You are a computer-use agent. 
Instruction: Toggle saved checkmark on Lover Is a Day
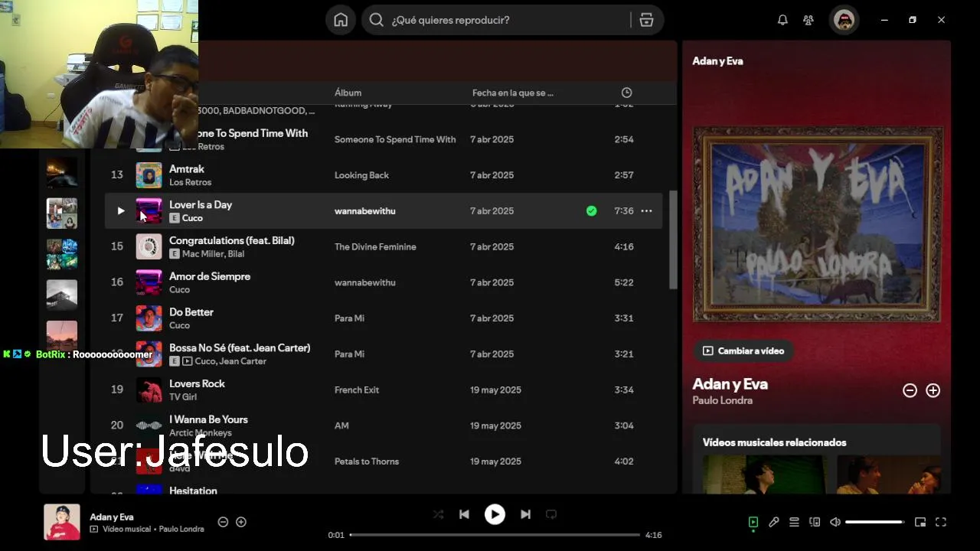tap(591, 211)
